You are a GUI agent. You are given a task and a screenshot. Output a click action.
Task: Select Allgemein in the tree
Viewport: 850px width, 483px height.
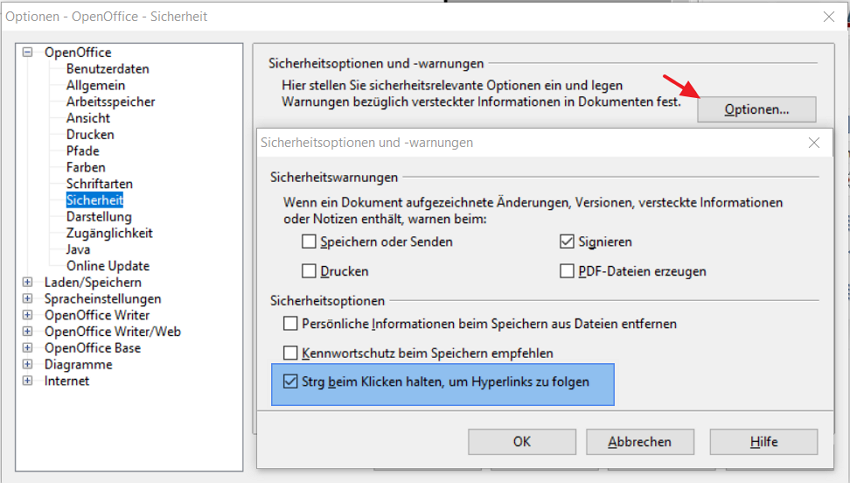click(x=95, y=85)
